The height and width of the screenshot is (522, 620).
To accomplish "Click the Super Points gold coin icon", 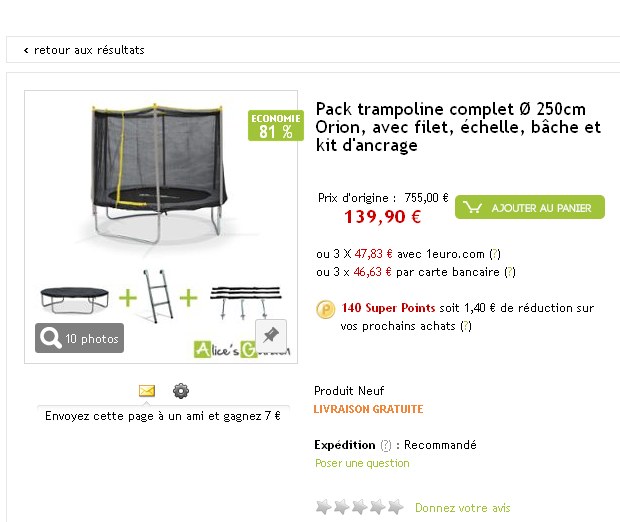I will (325, 310).
